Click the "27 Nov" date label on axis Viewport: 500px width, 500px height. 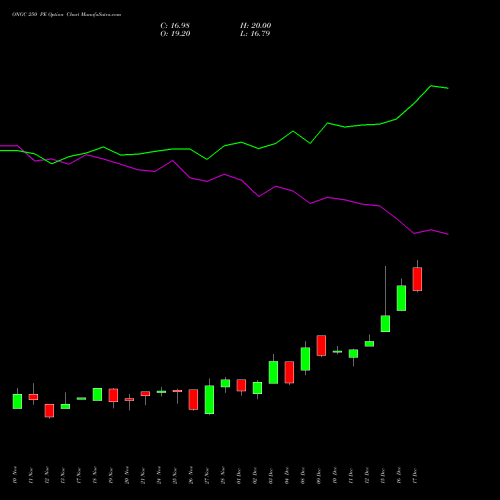(x=207, y=476)
